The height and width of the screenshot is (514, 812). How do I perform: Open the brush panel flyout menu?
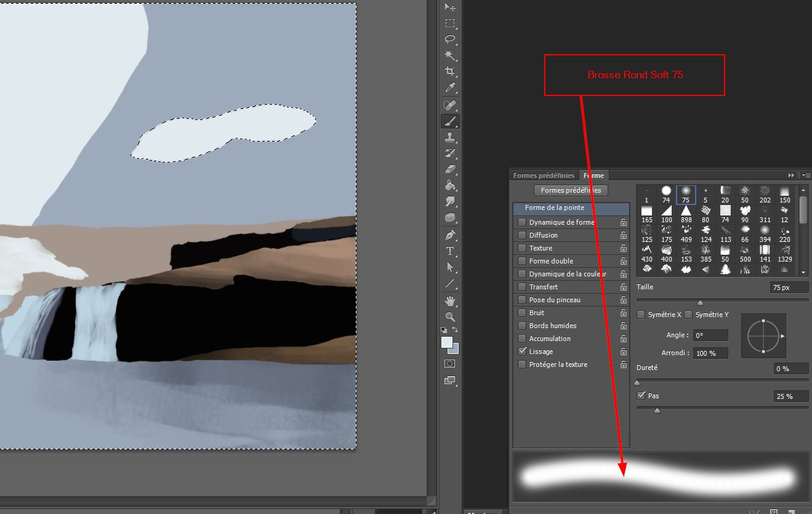tap(805, 175)
